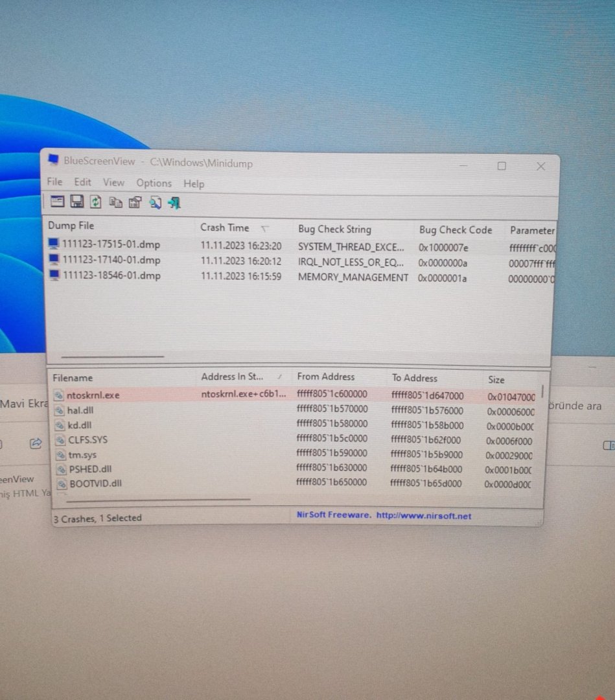Image resolution: width=615 pixels, height=700 pixels.
Task: Click the BOOTVID.dll file icon
Action: tap(62, 484)
